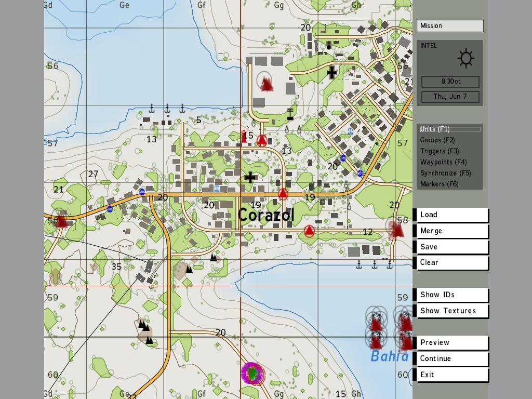Select the red triangle marker on the orange main road
The image size is (532, 399).
click(x=283, y=194)
